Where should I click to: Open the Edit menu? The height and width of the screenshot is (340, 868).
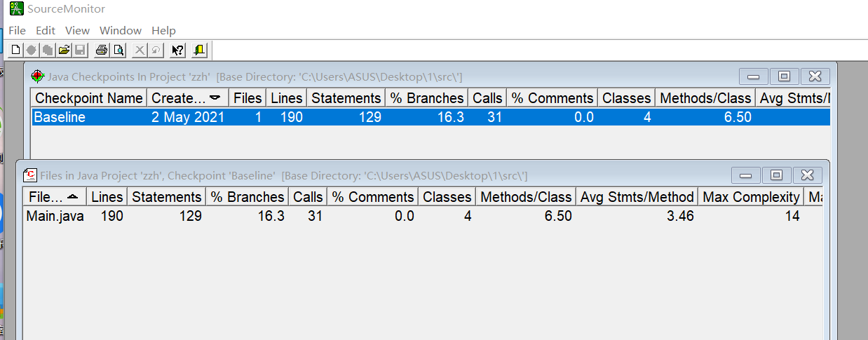coord(46,31)
